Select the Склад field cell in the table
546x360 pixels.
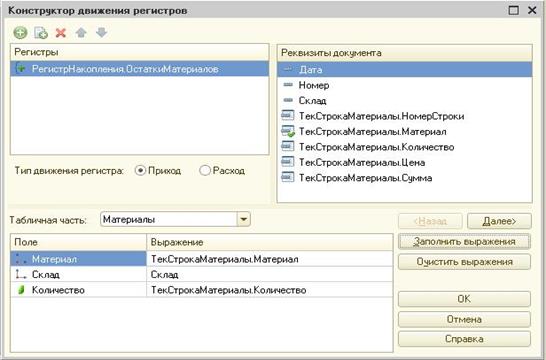(x=78, y=274)
